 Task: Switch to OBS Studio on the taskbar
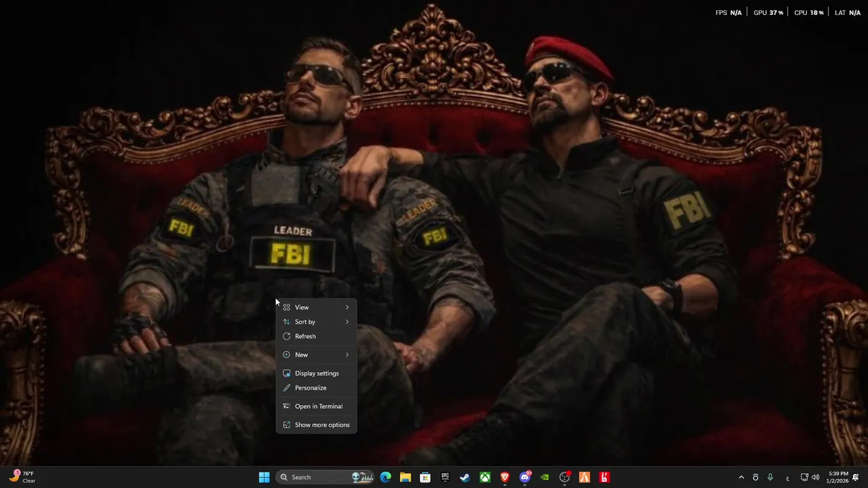tap(565, 477)
